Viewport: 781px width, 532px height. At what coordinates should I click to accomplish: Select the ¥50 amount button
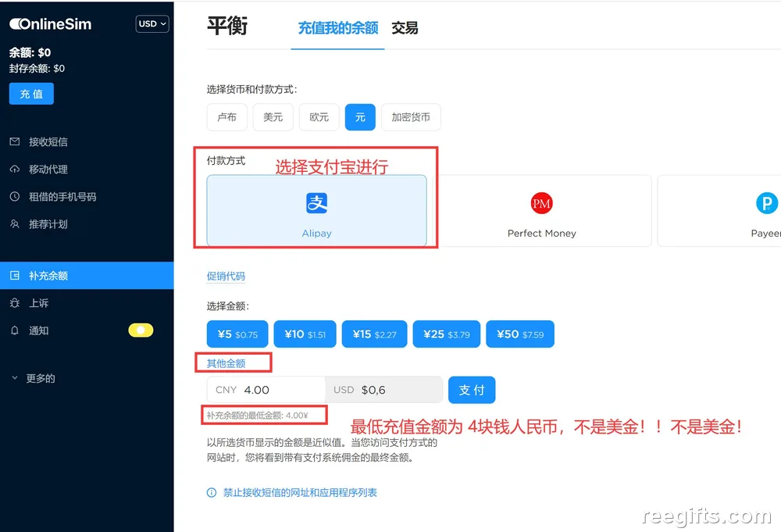pyautogui.click(x=520, y=334)
